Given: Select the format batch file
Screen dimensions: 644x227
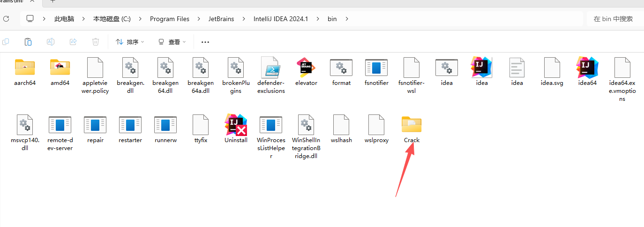Looking at the screenshot, I should 341,73.
